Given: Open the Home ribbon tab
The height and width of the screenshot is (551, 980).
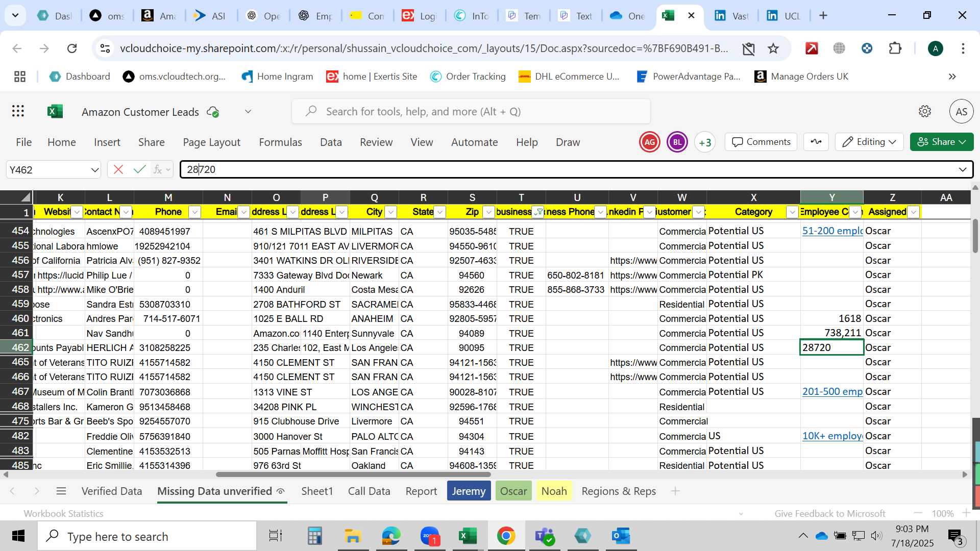Looking at the screenshot, I should [x=62, y=142].
